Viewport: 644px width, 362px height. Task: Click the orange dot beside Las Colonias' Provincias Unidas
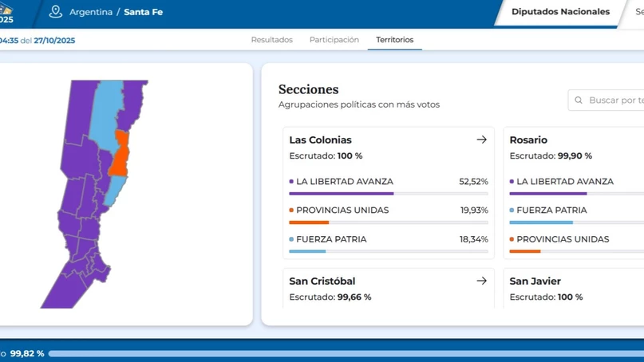291,211
